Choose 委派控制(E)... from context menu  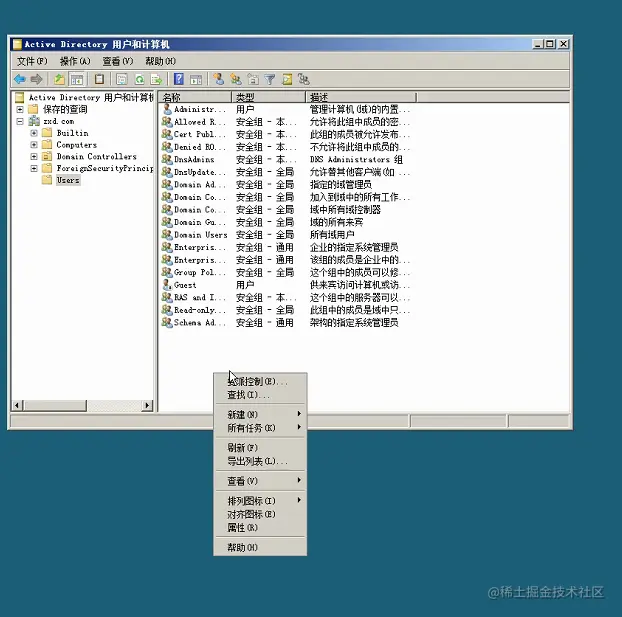pos(260,381)
